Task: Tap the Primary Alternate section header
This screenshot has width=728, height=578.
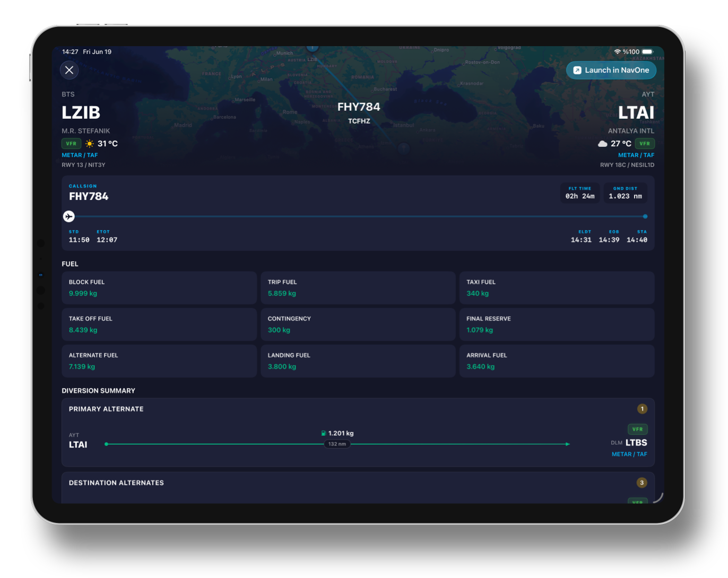Action: [x=106, y=409]
